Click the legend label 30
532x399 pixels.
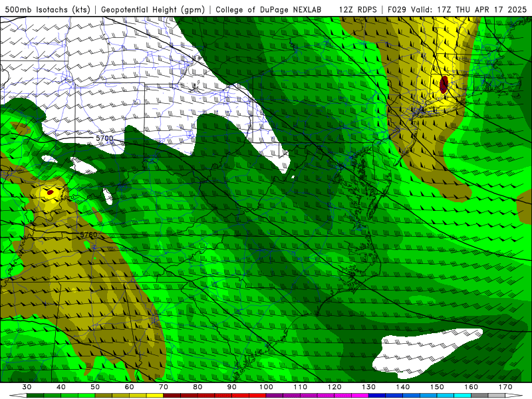tap(27, 387)
